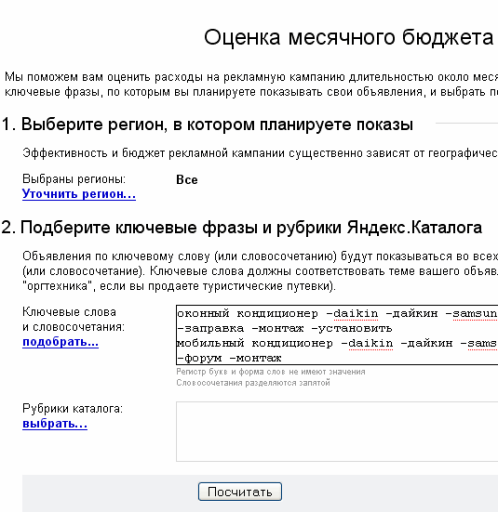Image resolution: width=498 pixels, height=512 pixels.
Task: Click the line '-заправка -монтаж -установить' in the textarea
Action: [285, 329]
